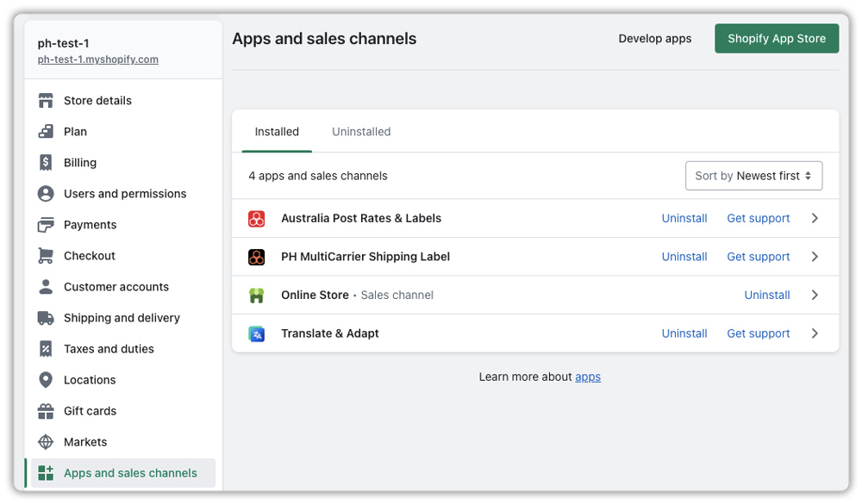
Task: Open the ph-test-1.myshopify.com link
Action: 98,59
